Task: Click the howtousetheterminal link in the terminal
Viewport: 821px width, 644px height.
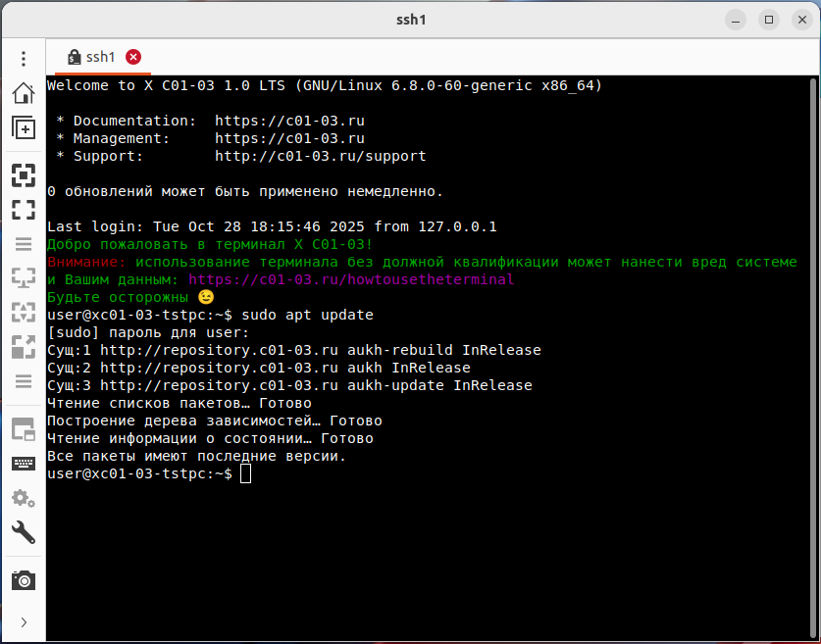Action: [351, 279]
